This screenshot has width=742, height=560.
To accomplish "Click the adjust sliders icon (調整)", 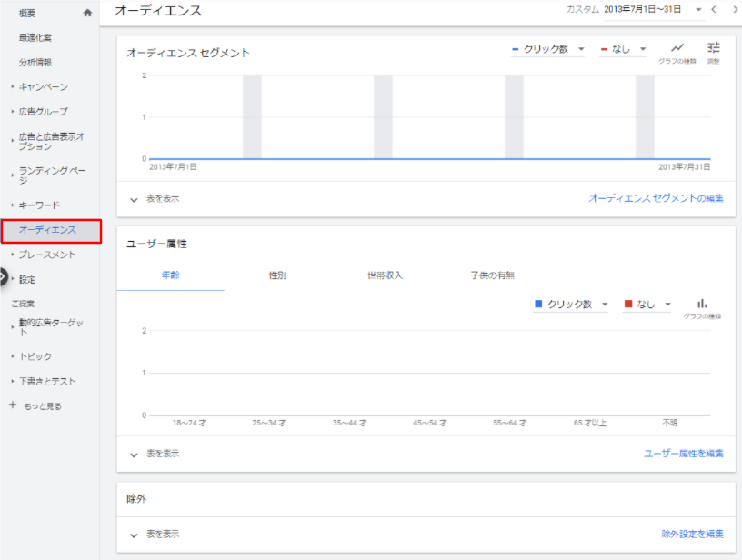I will coord(713,49).
